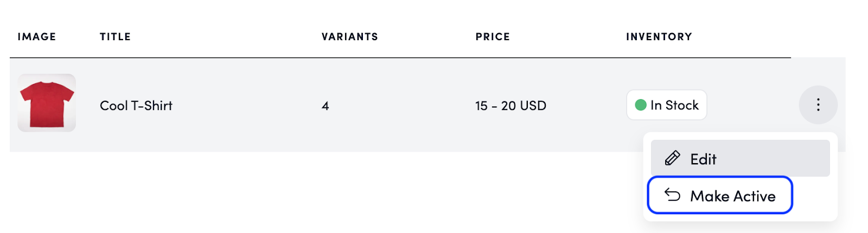Viewport: 868px width, 233px height.
Task: Open the three-dot more options menu
Action: click(818, 105)
